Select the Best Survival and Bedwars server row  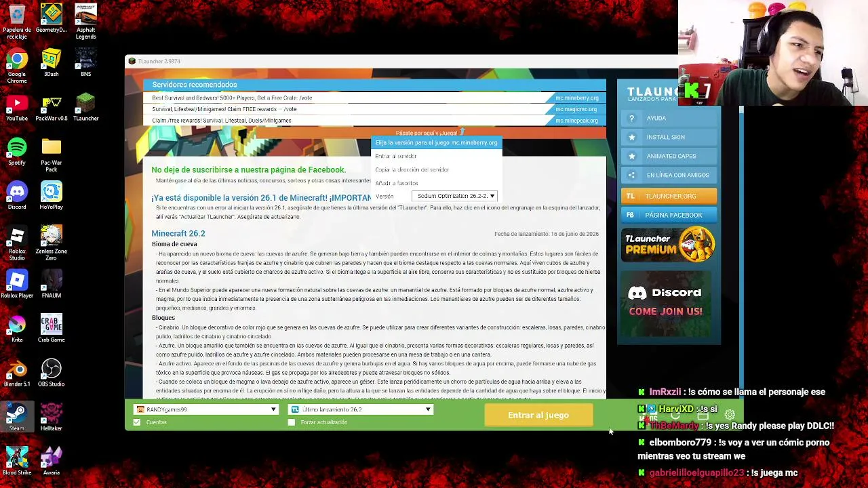(x=374, y=98)
